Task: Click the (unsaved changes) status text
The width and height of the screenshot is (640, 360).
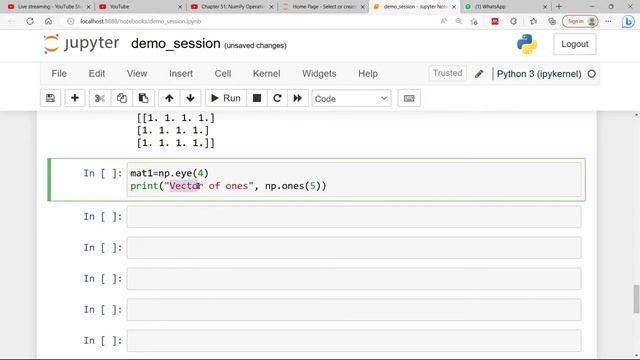Action: click(256, 45)
